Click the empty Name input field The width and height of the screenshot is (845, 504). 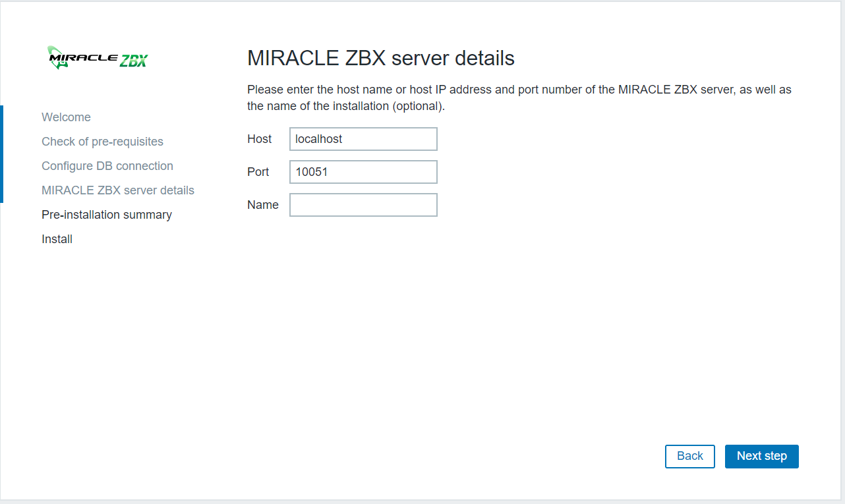coord(363,205)
